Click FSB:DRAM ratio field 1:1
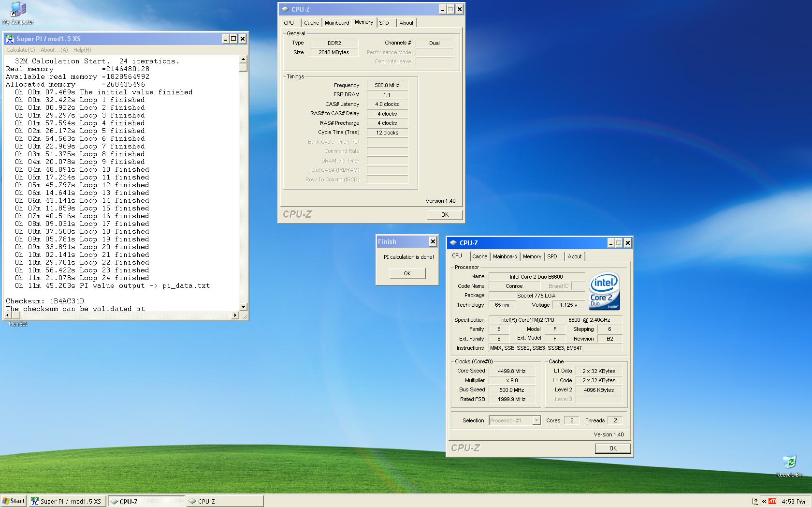Viewport: 812px width, 508px height. pyautogui.click(x=387, y=95)
